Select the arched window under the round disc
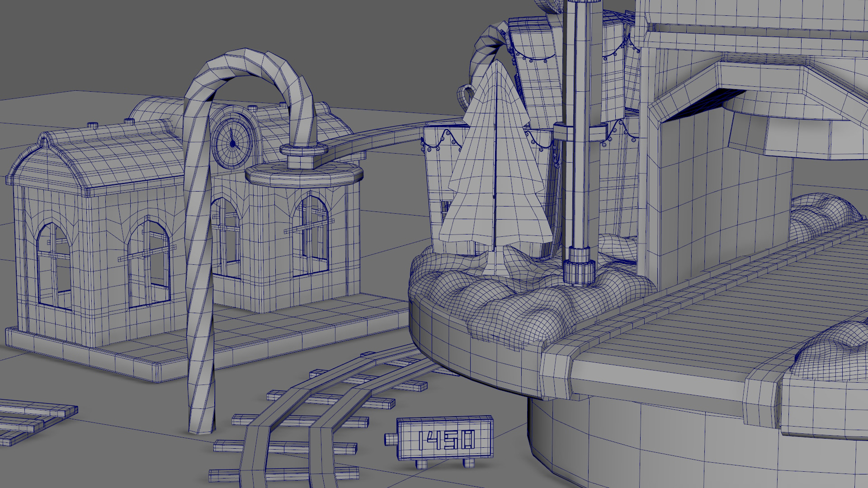This screenshot has height=488, width=868. click(x=311, y=235)
